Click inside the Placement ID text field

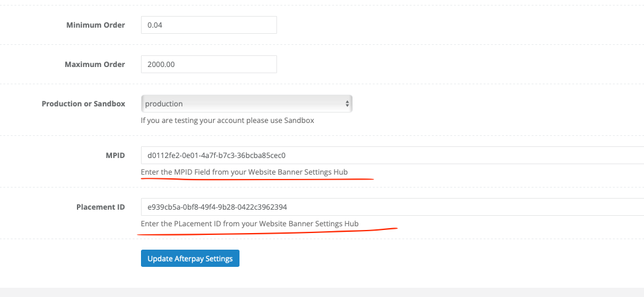(x=392, y=207)
